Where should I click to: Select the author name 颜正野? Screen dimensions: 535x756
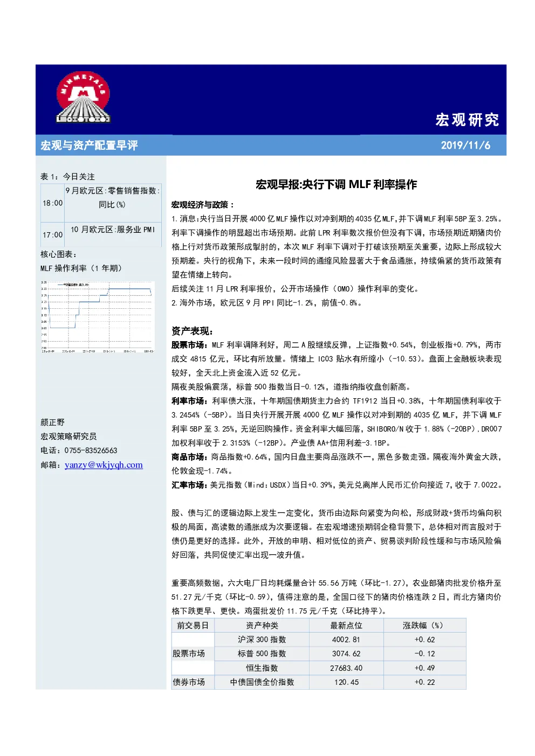[52, 422]
